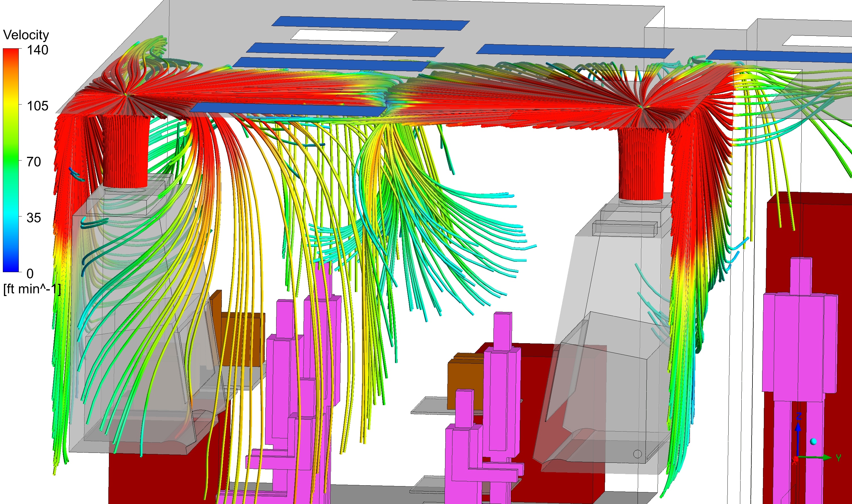Select the center seated magenta figure's head
The image size is (852, 504).
[502, 331]
